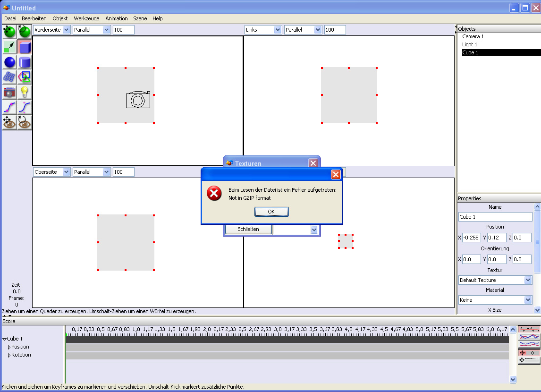This screenshot has width=541, height=392.
Task: Select the approximating curve tool
Action: point(25,107)
